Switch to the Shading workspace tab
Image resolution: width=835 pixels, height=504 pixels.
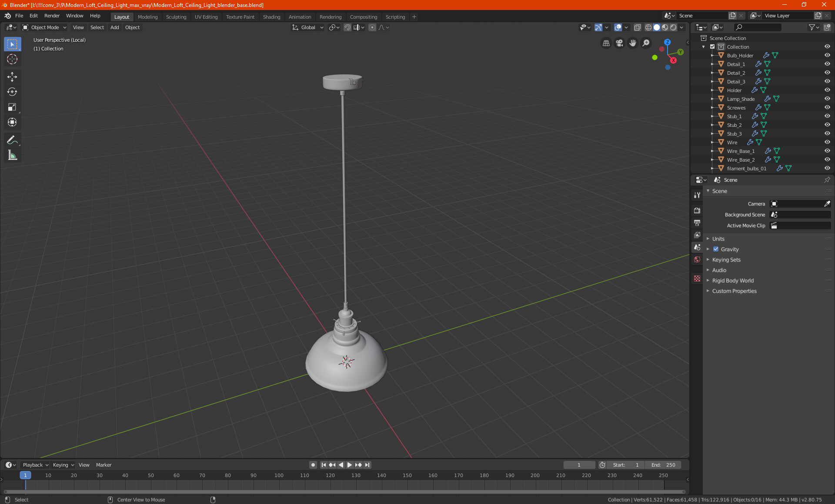click(x=271, y=17)
